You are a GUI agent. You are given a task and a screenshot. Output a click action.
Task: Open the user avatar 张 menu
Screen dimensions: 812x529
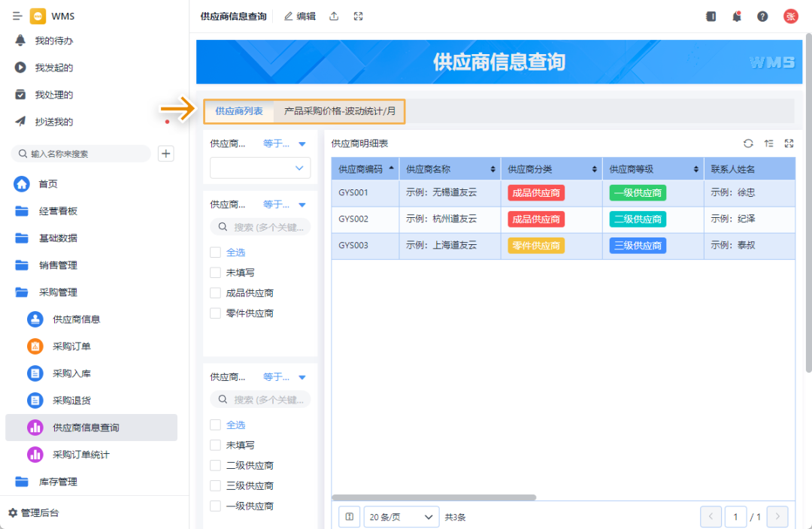pos(790,17)
